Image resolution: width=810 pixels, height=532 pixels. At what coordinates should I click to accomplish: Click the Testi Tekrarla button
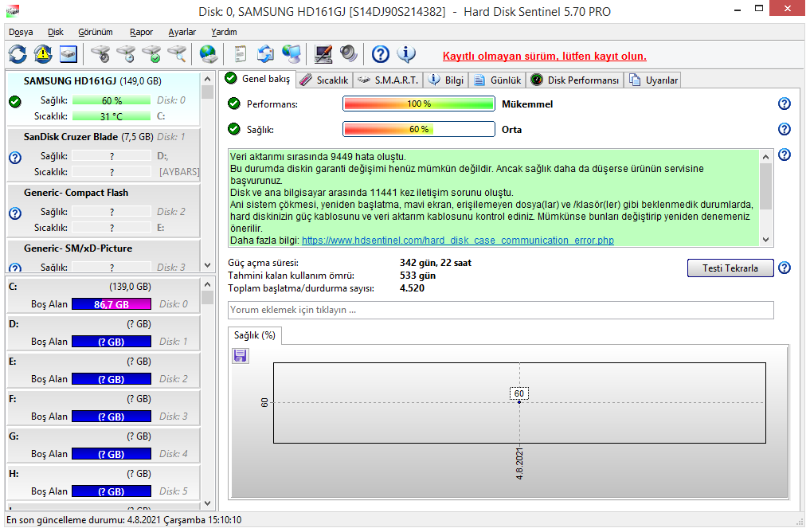point(730,268)
